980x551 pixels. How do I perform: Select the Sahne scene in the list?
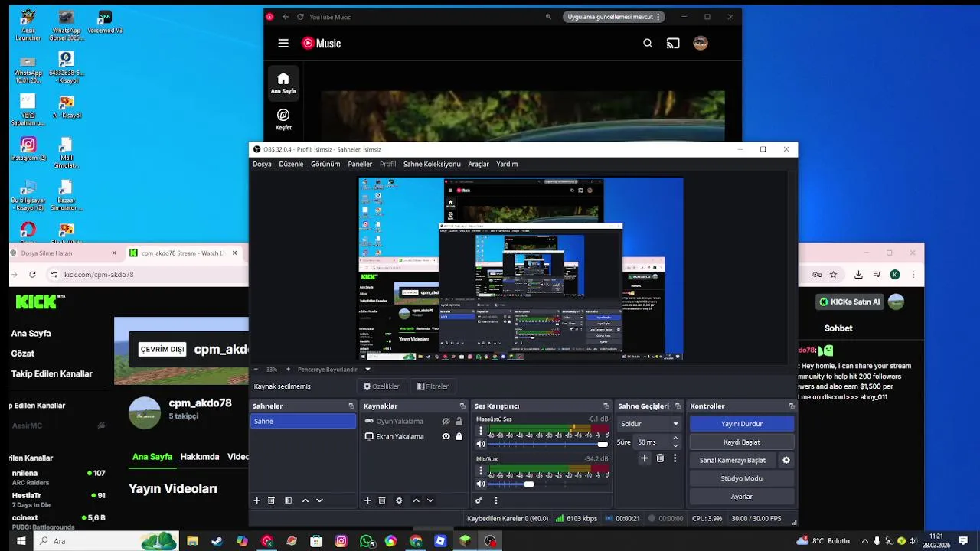(303, 421)
